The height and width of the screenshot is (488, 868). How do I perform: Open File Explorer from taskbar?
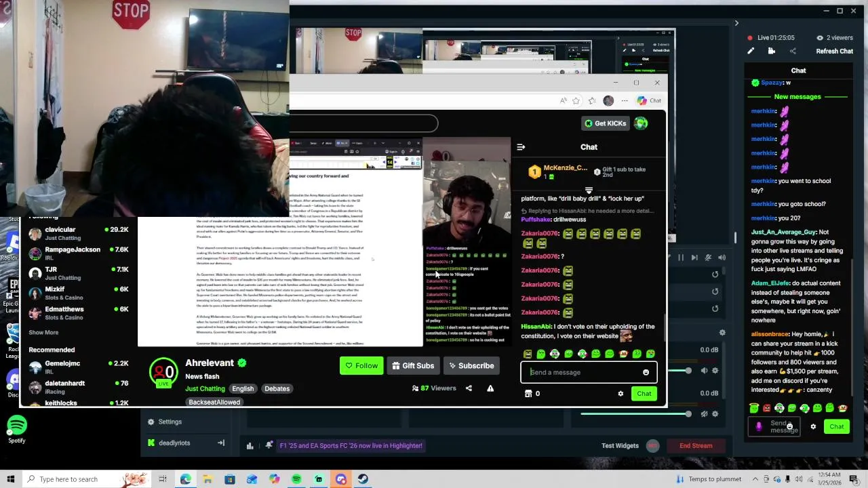point(208,479)
